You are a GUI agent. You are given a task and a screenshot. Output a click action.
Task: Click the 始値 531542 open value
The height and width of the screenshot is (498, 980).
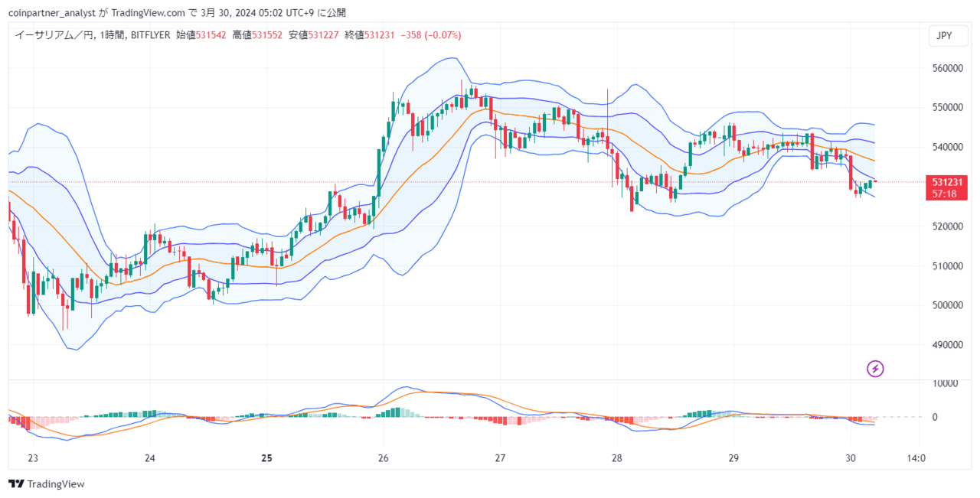[201, 35]
